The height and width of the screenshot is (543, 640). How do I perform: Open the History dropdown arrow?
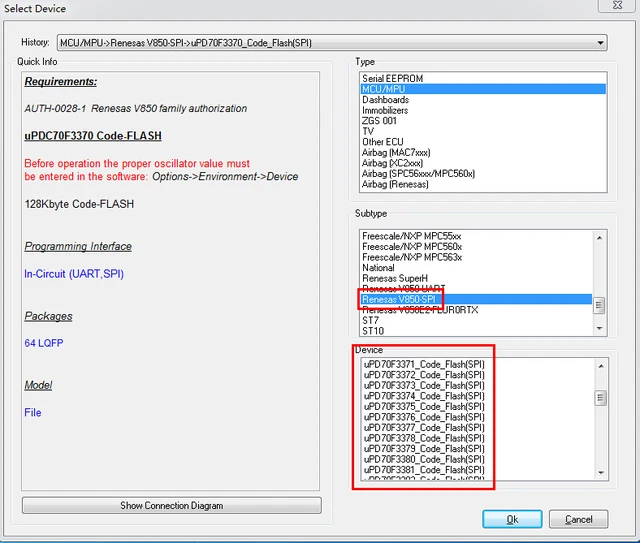pyautogui.click(x=600, y=43)
